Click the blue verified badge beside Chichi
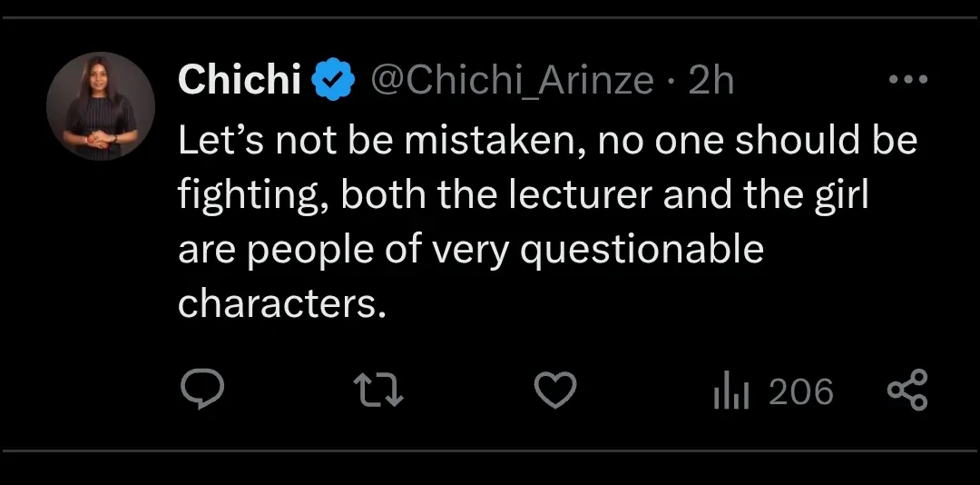980x485 pixels. click(332, 82)
